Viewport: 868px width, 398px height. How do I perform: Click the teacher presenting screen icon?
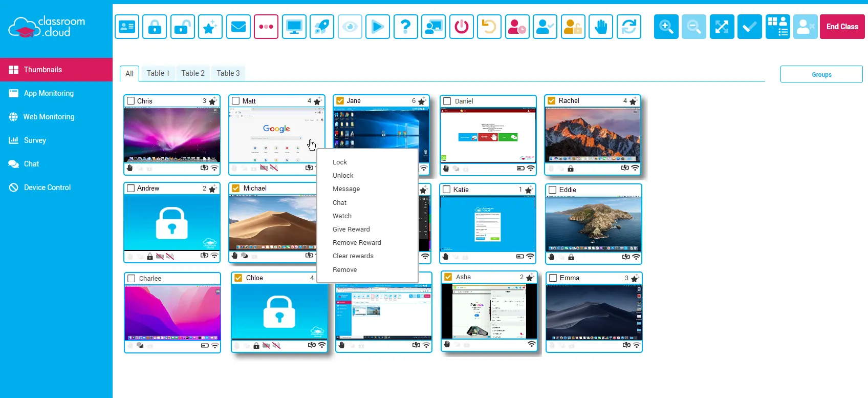(x=433, y=27)
